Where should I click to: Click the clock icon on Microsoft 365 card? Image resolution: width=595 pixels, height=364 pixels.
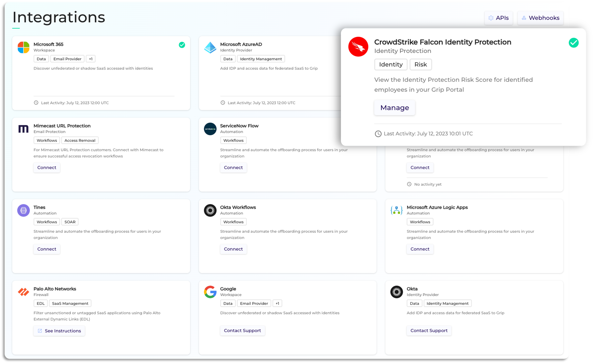pos(36,102)
